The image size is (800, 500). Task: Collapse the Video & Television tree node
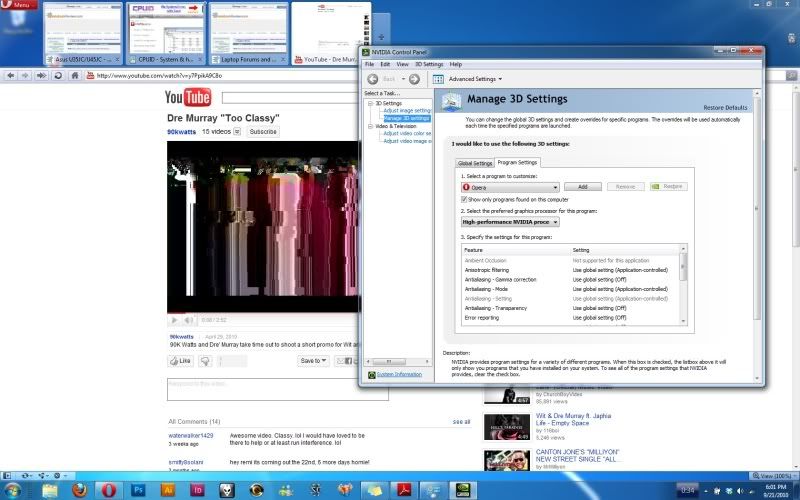(x=369, y=126)
